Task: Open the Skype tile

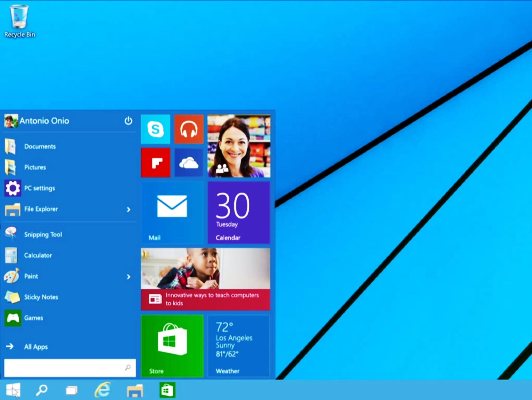Action: pyautogui.click(x=155, y=129)
